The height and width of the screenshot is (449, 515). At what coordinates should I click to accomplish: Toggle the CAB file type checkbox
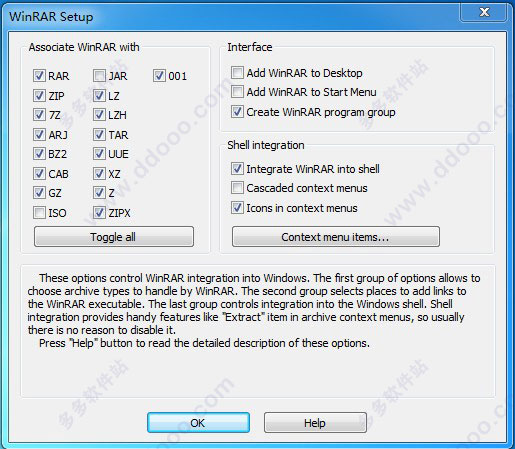pyautogui.click(x=39, y=173)
